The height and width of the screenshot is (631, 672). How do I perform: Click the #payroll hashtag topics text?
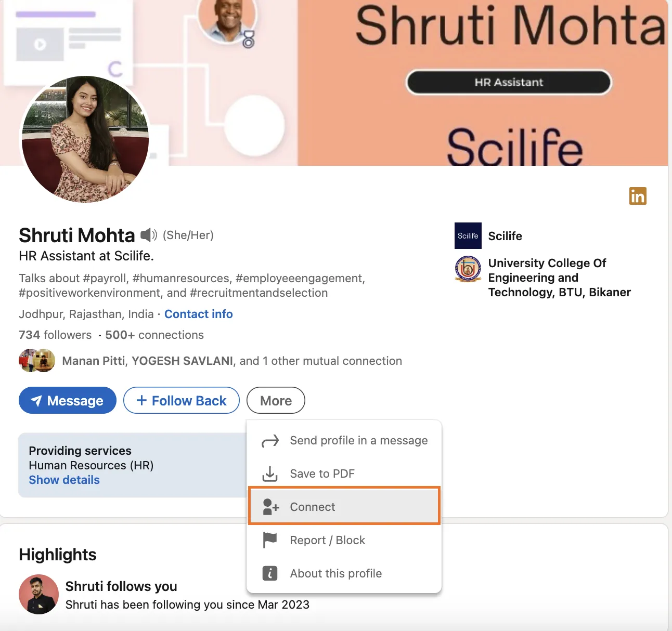coord(192,285)
